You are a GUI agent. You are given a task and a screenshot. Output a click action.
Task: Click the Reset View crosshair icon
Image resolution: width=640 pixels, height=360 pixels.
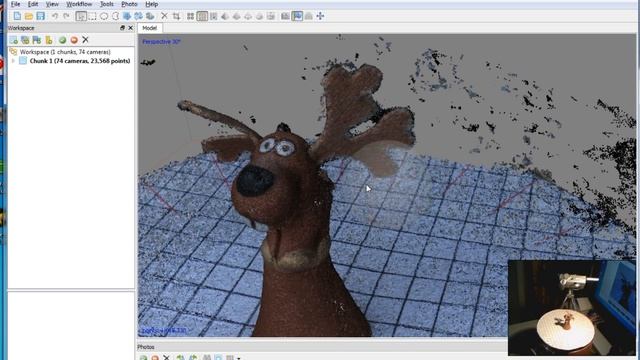coord(320,16)
